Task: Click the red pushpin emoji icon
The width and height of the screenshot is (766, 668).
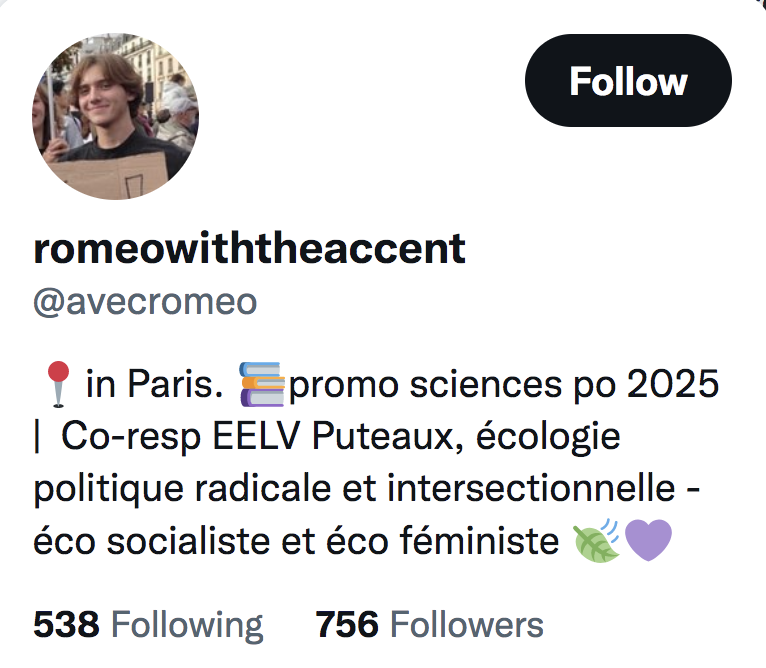Action: [x=58, y=384]
